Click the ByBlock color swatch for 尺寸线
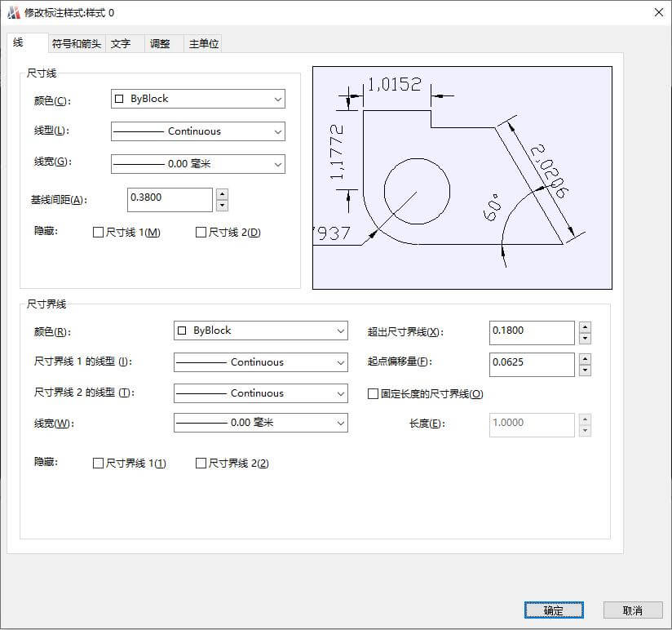This screenshot has width=672, height=630. [x=119, y=99]
